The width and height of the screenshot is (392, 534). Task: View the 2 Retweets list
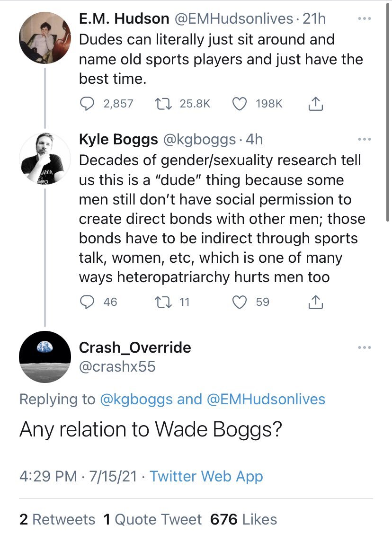(x=57, y=519)
